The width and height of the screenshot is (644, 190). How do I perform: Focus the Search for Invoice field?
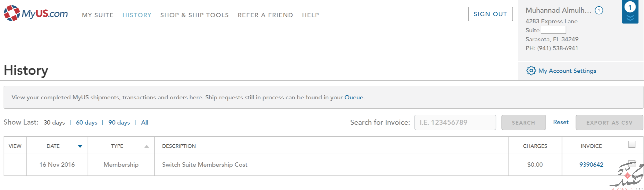[455, 122]
